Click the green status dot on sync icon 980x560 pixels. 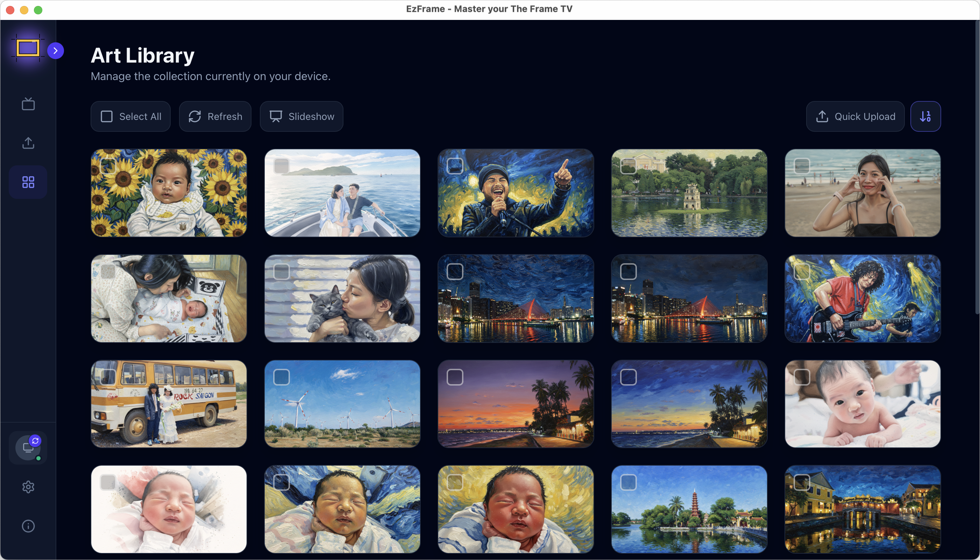(x=39, y=458)
